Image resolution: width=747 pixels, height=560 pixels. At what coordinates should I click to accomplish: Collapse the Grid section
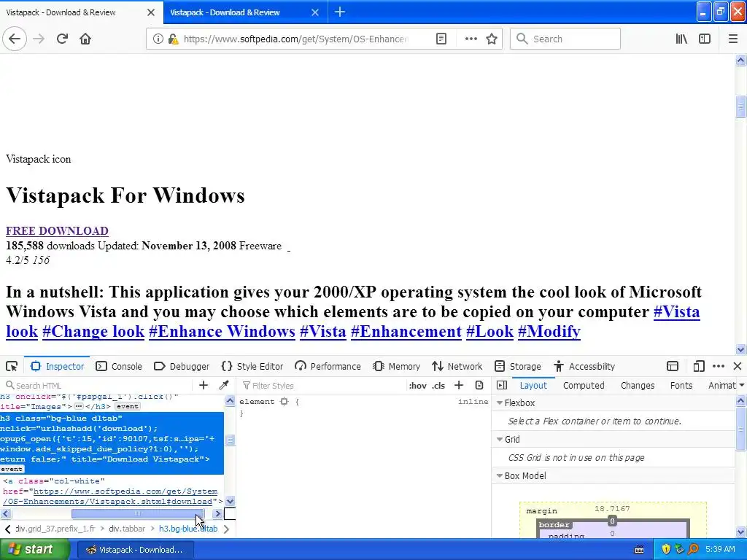pyautogui.click(x=500, y=439)
